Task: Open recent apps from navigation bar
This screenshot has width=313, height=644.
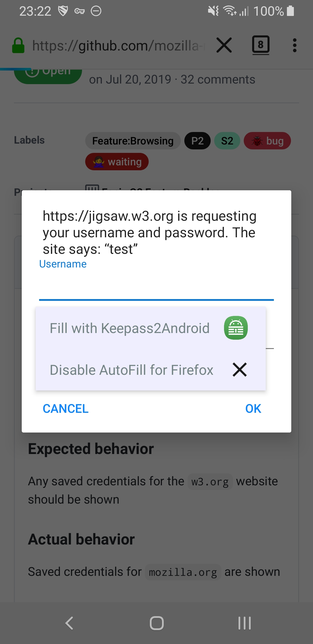Action: pyautogui.click(x=244, y=623)
